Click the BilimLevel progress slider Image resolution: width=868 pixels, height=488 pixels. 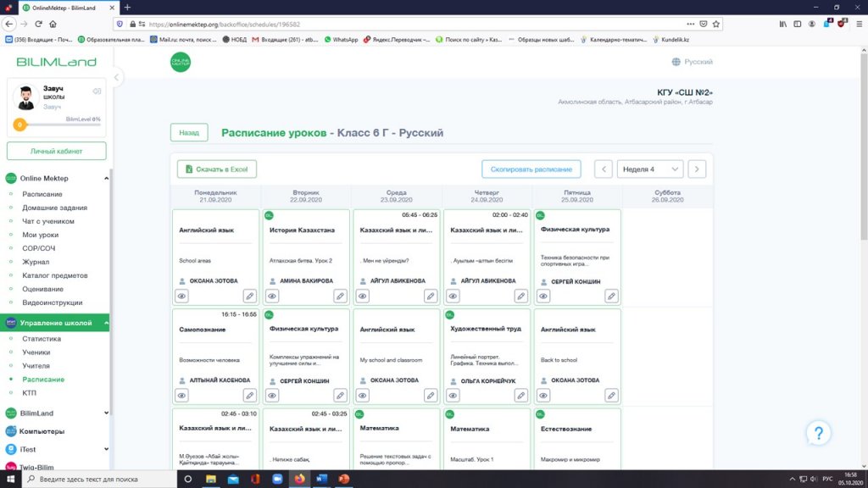(56, 125)
